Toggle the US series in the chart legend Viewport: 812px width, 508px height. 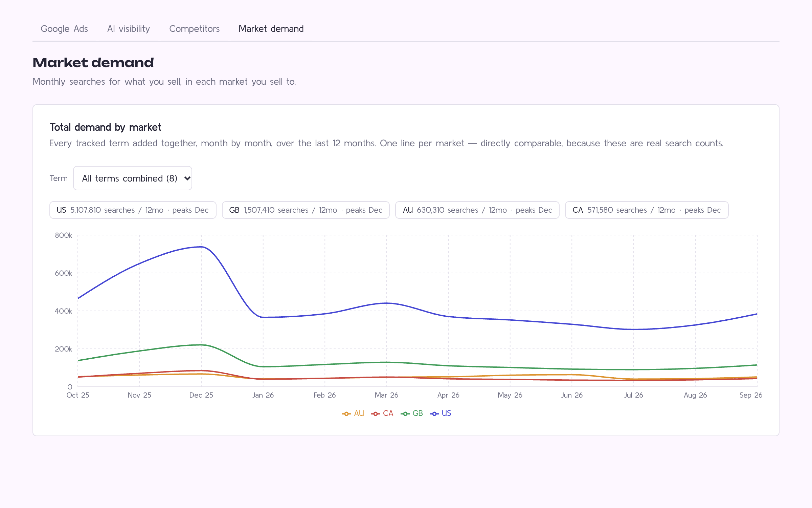click(x=441, y=413)
